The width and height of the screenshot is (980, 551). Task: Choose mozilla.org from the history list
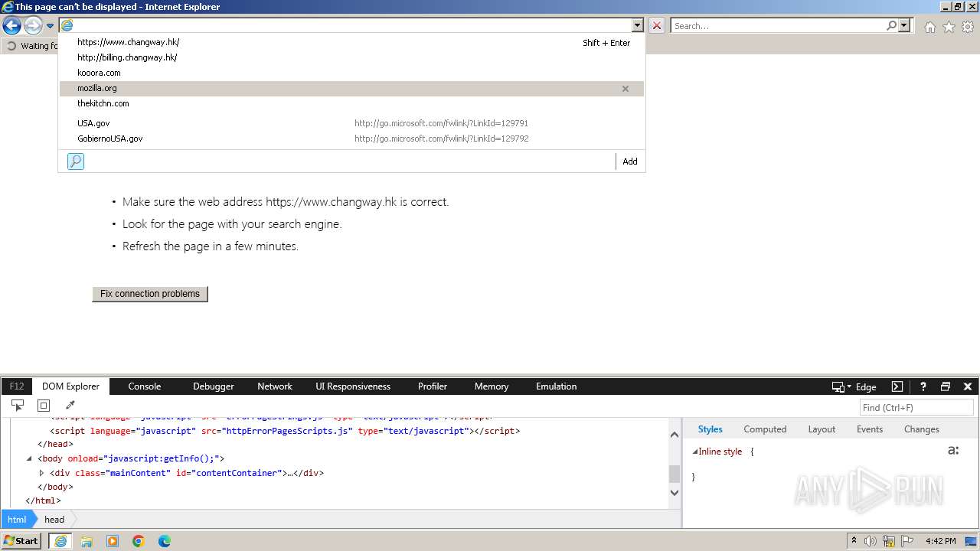(x=351, y=88)
